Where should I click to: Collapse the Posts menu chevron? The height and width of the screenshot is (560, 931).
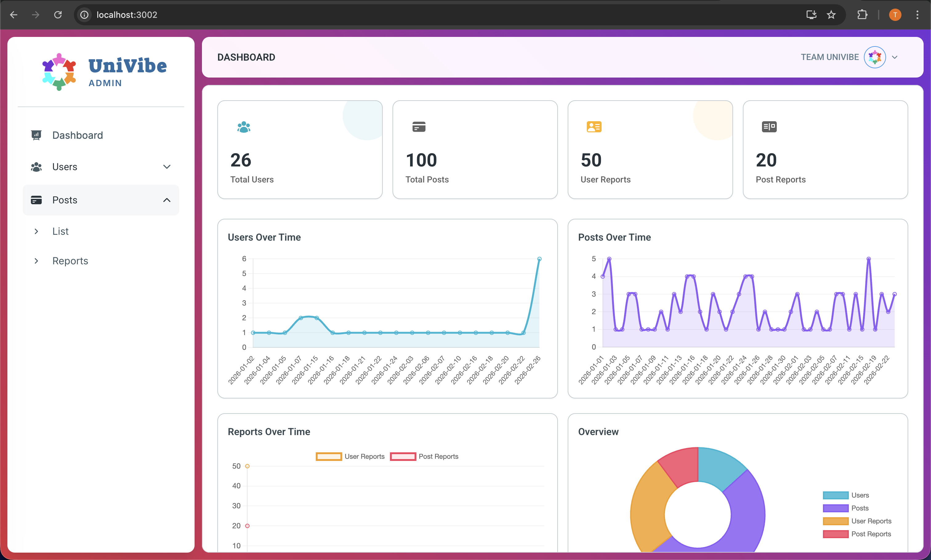167,200
